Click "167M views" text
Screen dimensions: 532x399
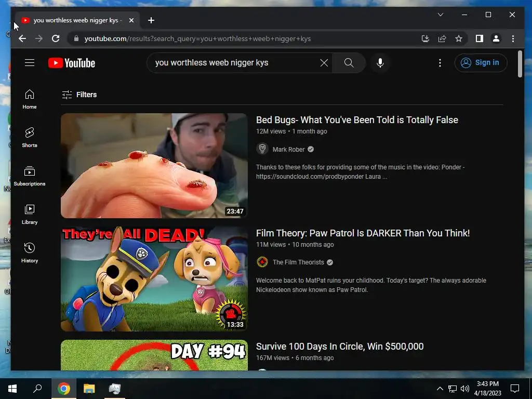273,358
